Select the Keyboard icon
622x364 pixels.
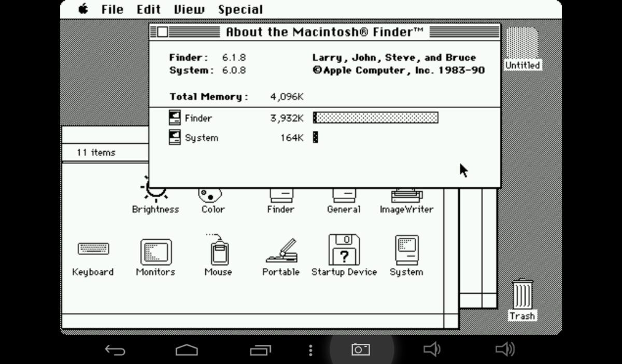click(x=93, y=249)
